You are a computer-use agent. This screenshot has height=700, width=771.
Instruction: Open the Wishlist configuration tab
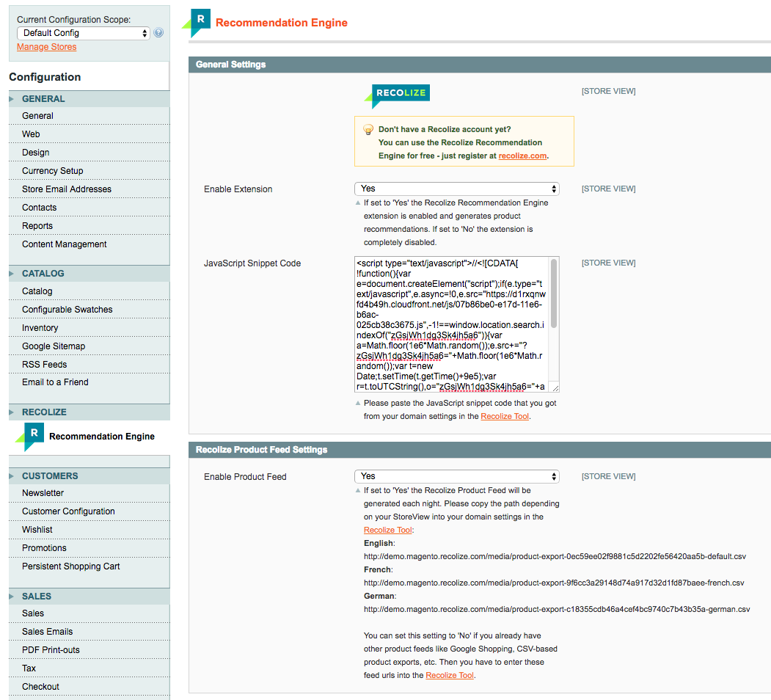(x=89, y=530)
